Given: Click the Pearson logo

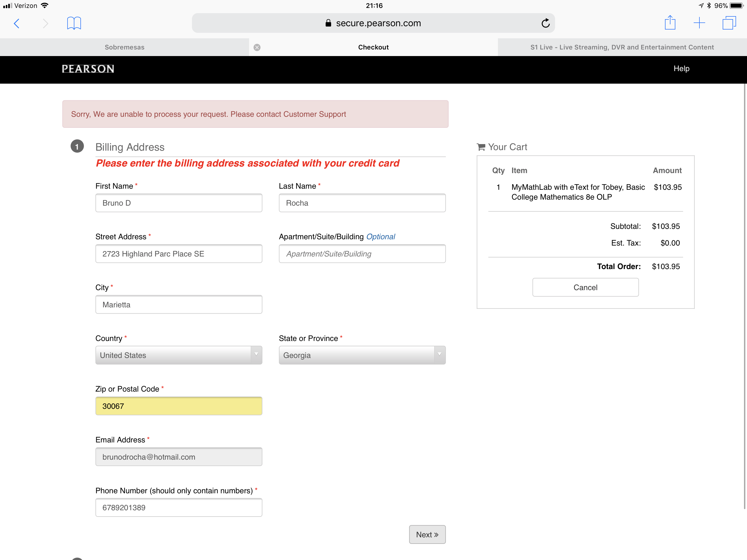Looking at the screenshot, I should pyautogui.click(x=88, y=69).
